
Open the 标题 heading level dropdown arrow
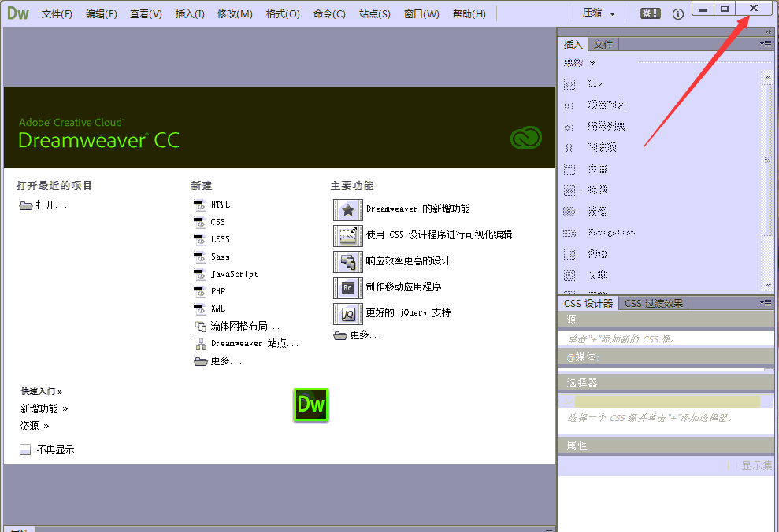(581, 190)
